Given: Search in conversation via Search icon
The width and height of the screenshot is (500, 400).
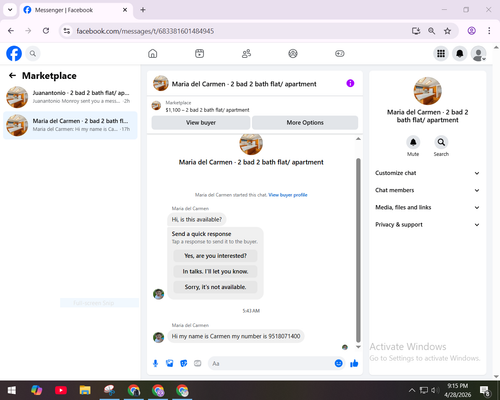Looking at the screenshot, I should (x=441, y=142).
